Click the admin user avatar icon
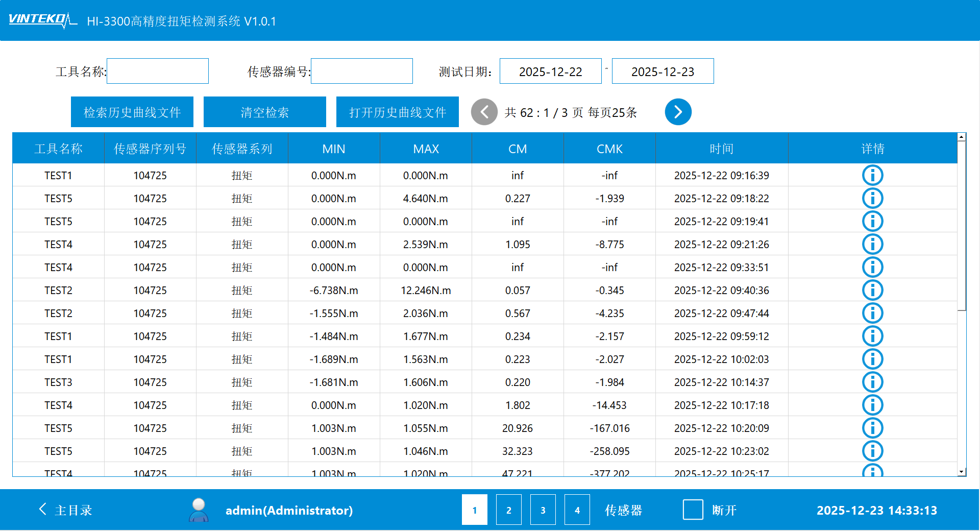980x531 pixels. (199, 510)
